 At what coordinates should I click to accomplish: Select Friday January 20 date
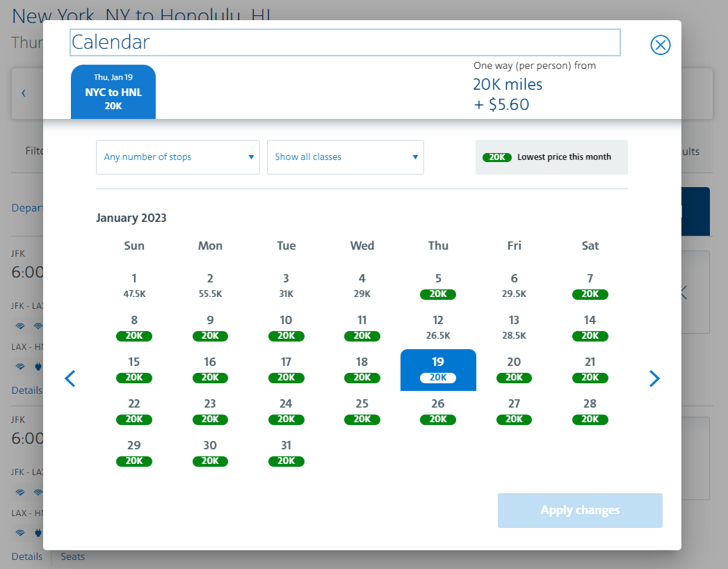pos(514,370)
